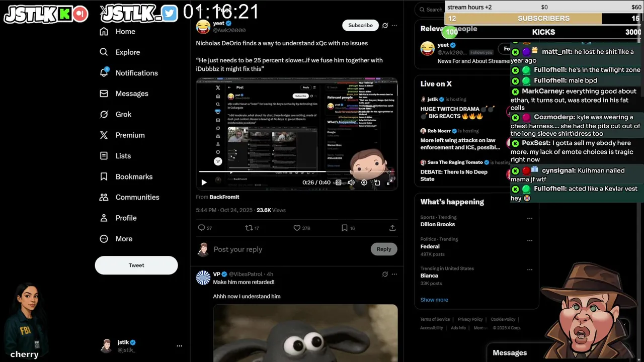Play the embedded video
The width and height of the screenshot is (644, 362).
tap(204, 183)
